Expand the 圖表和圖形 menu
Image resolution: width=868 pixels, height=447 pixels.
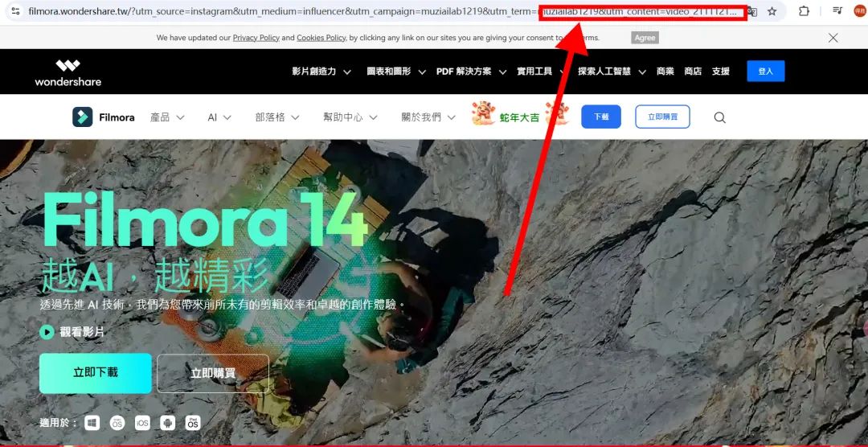point(396,72)
